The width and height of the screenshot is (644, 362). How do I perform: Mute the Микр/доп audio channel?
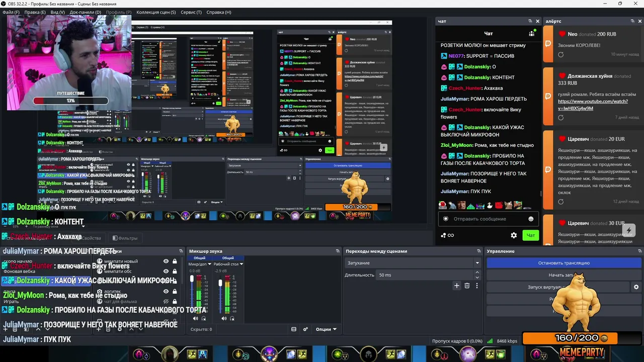pyautogui.click(x=196, y=318)
